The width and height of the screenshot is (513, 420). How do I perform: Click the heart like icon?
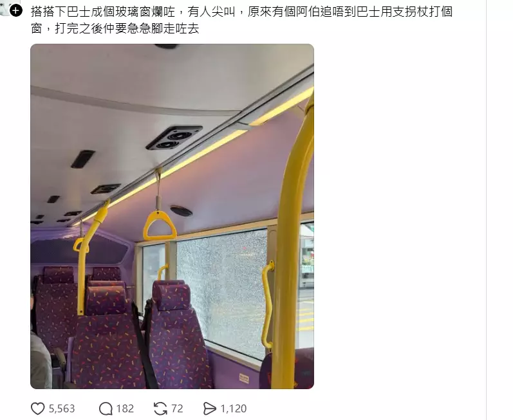[37, 408]
